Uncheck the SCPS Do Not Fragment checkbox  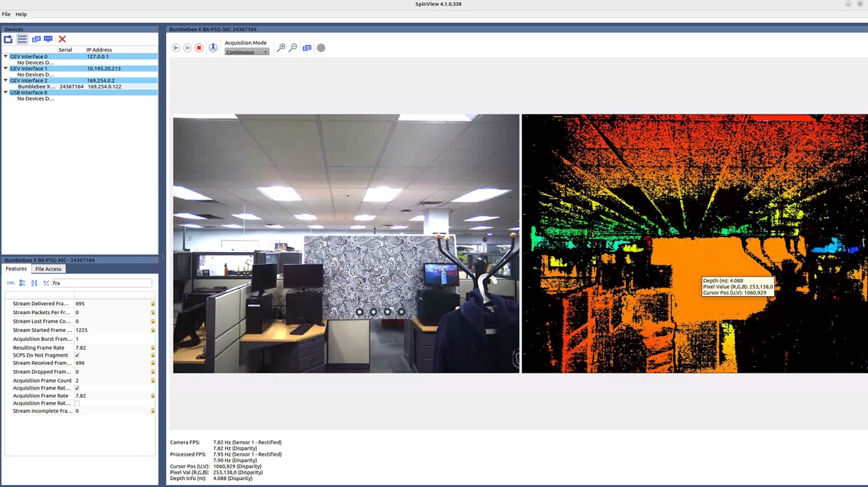[77, 355]
